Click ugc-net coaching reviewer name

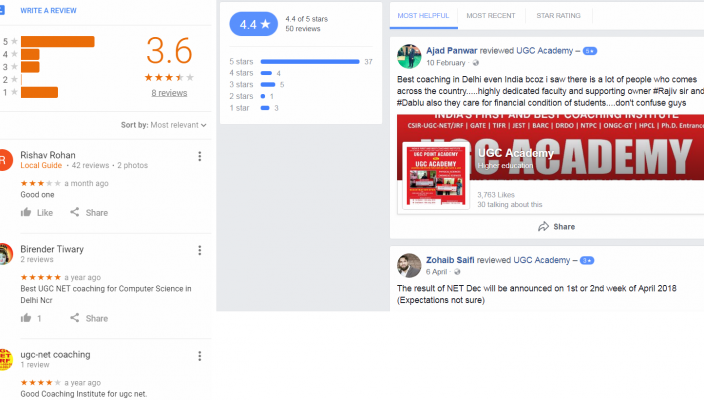click(55, 355)
